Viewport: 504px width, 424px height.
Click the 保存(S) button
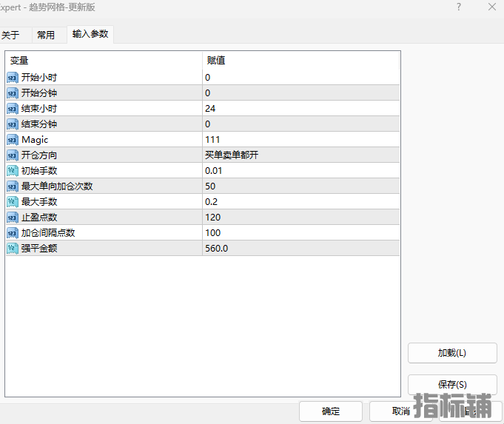452,385
